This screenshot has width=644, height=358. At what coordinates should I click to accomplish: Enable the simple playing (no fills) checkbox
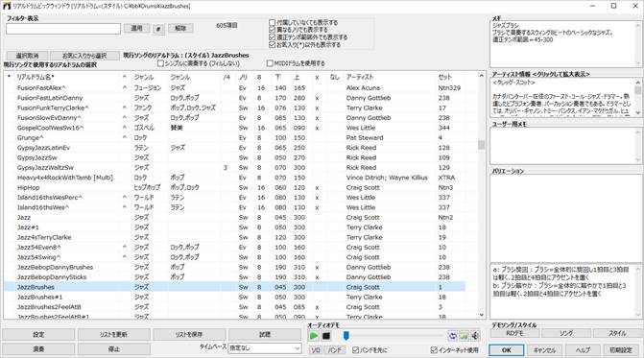click(160, 63)
